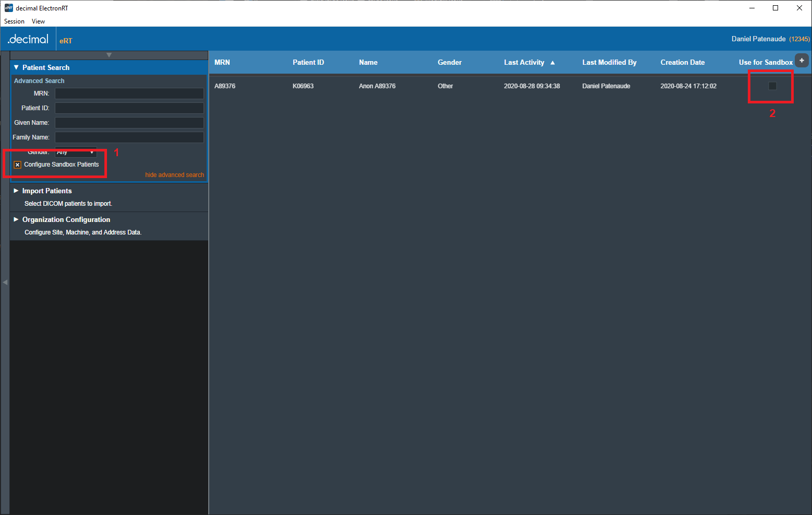Collapse the left sidebar with side arrow
The height and width of the screenshot is (515, 812).
5,282
